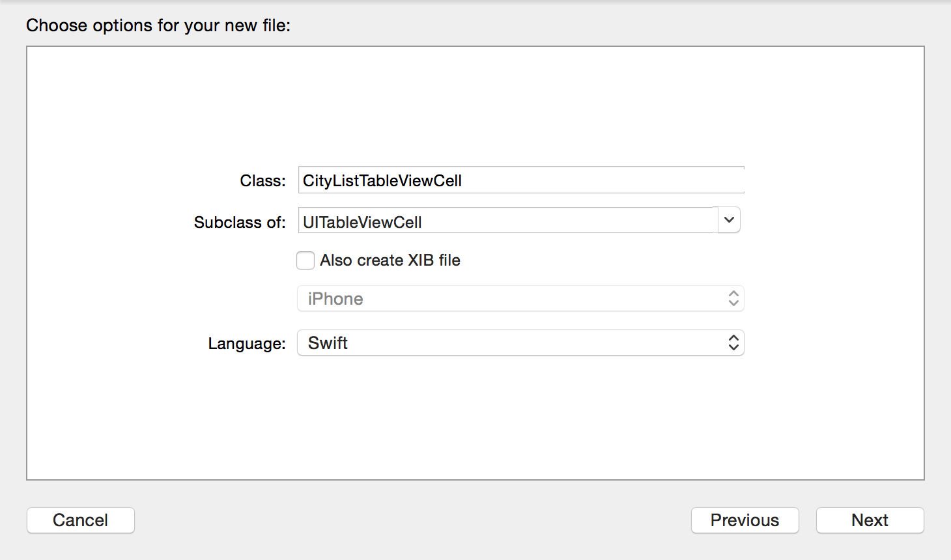The width and height of the screenshot is (951, 560).
Task: Open the iPhone device popup menu
Action: [520, 298]
